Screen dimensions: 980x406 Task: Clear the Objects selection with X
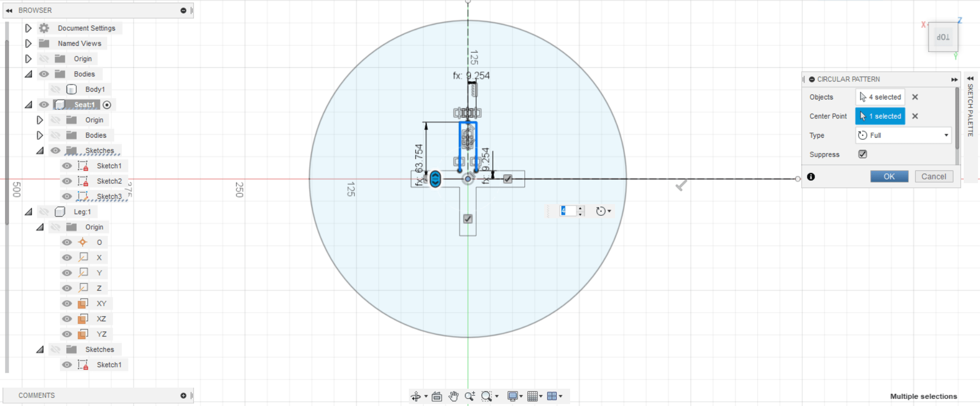[x=915, y=97]
